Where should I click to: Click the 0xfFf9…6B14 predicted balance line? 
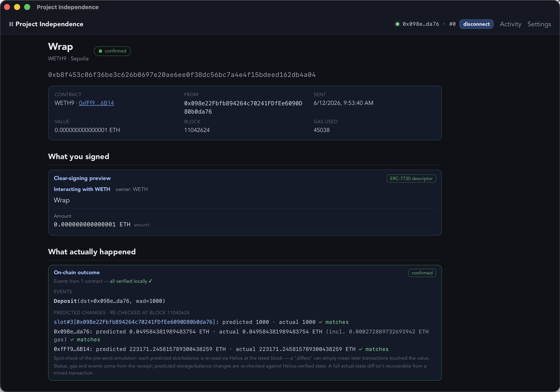[221, 349]
